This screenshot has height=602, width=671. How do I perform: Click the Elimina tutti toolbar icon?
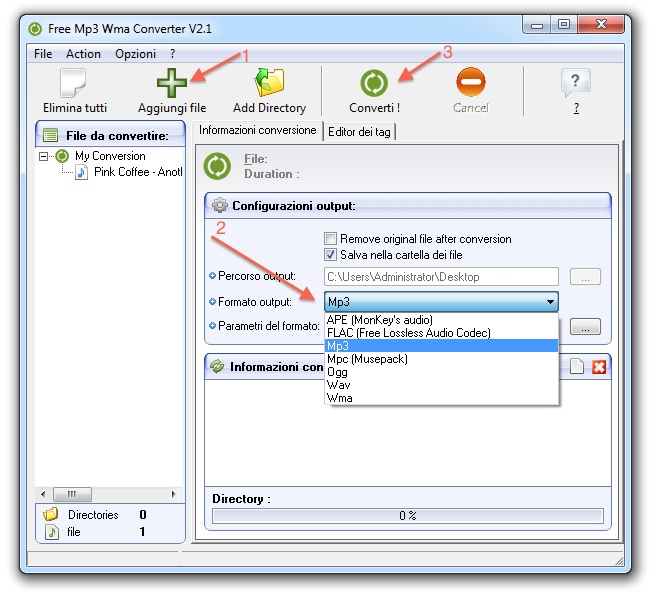coord(73,83)
